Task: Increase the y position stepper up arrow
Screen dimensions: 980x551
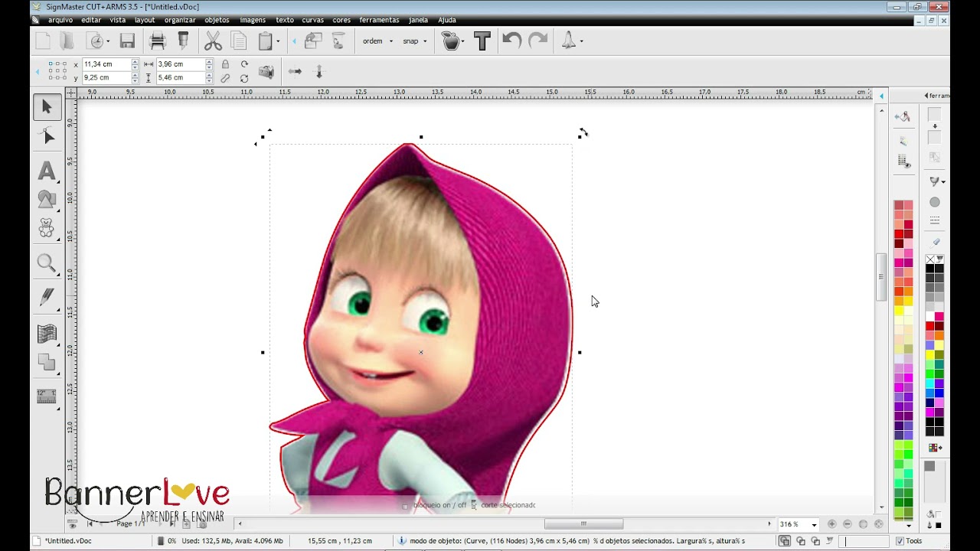Action: [135, 75]
